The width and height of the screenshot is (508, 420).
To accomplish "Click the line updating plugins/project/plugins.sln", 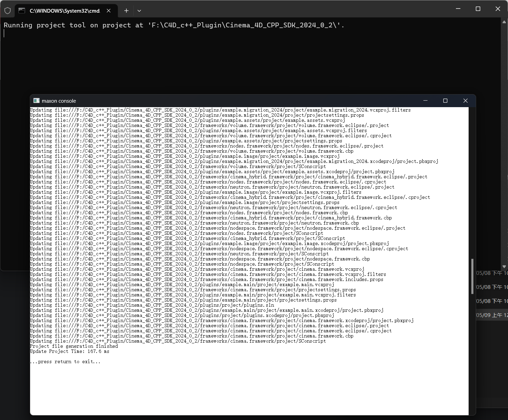I will coord(152,305).
